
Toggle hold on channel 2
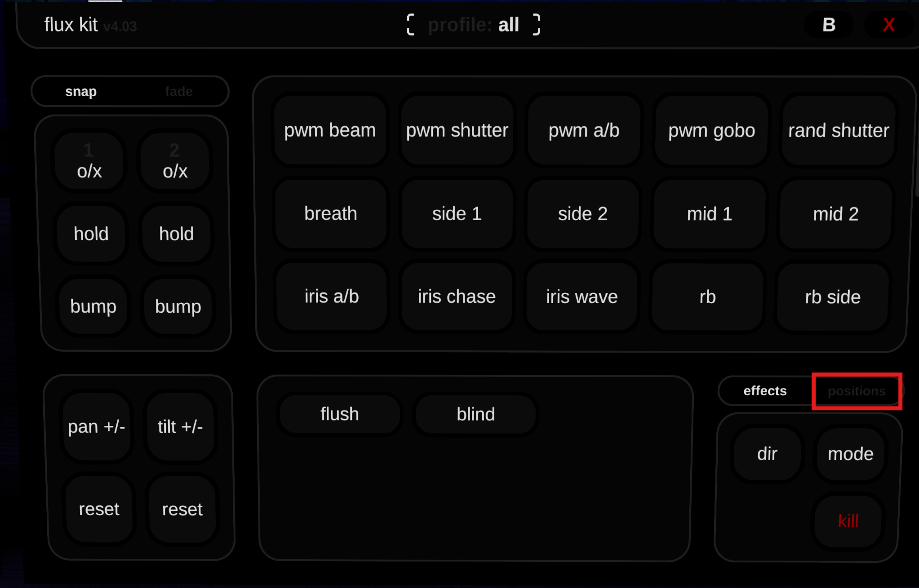tap(175, 234)
